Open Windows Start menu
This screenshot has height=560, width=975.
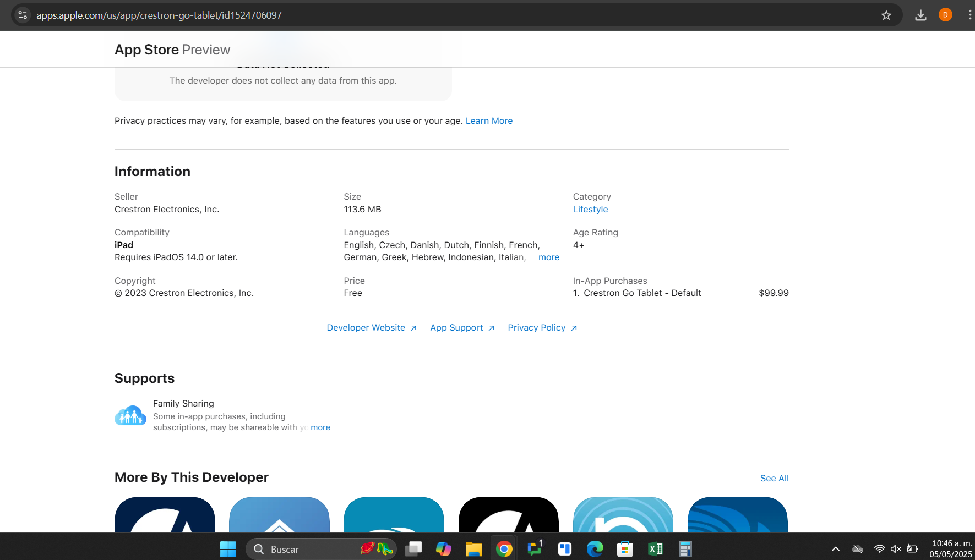pos(228,549)
